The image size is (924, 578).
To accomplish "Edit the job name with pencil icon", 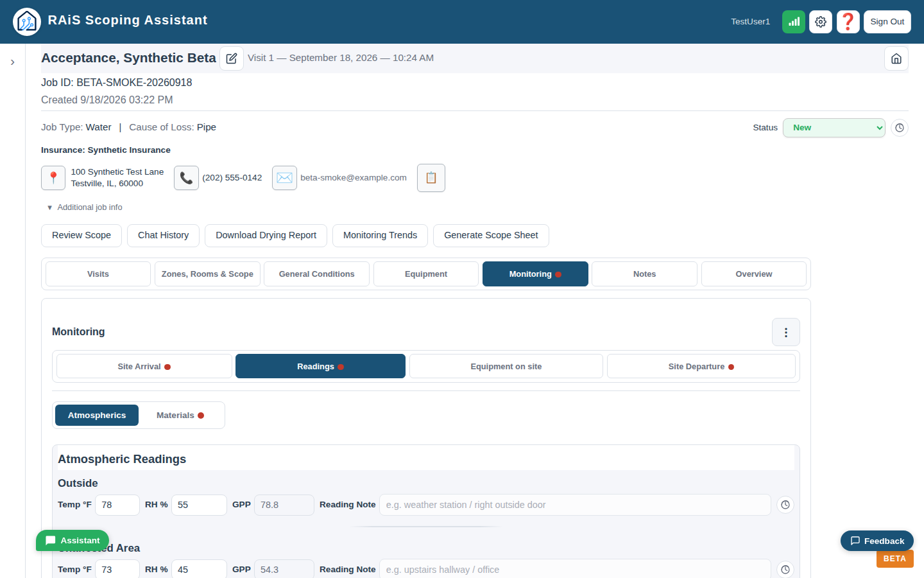I will coord(232,58).
